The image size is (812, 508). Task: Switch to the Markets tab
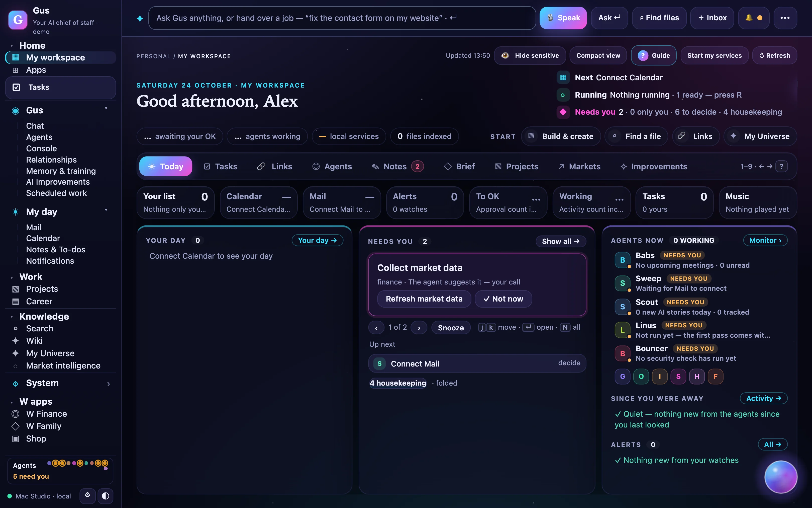click(579, 166)
